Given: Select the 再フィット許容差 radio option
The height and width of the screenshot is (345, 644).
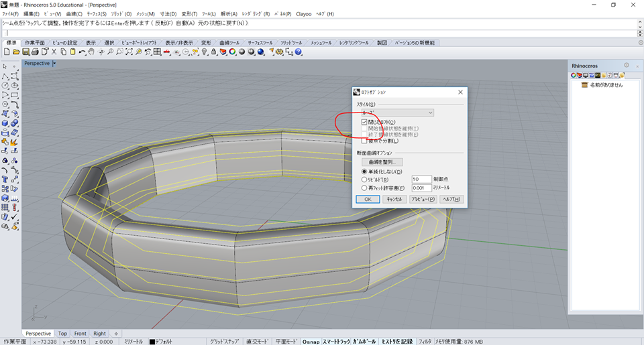Looking at the screenshot, I should [x=364, y=188].
